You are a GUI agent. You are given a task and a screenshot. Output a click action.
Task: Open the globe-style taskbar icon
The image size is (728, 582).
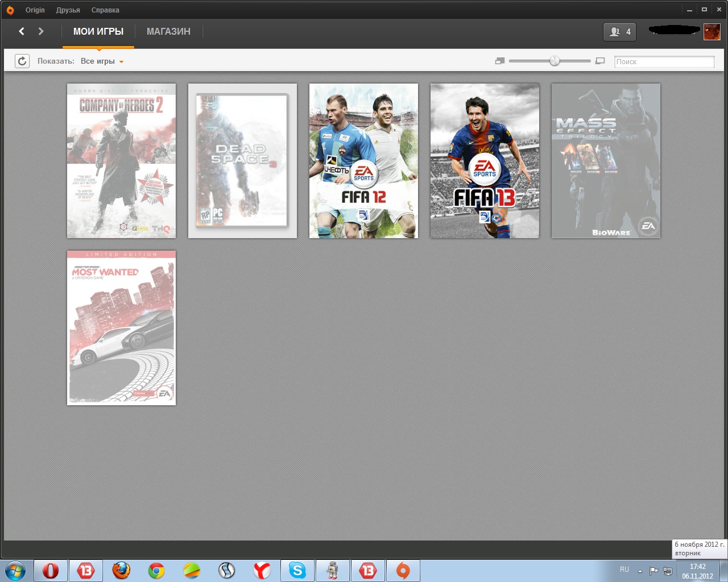227,570
